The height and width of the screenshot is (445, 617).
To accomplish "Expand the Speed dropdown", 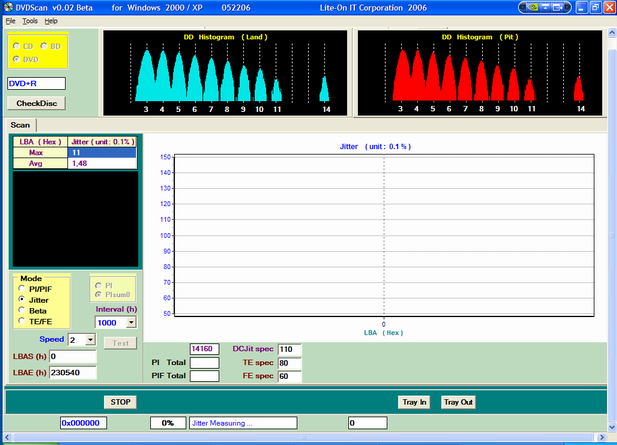I will click(91, 339).
